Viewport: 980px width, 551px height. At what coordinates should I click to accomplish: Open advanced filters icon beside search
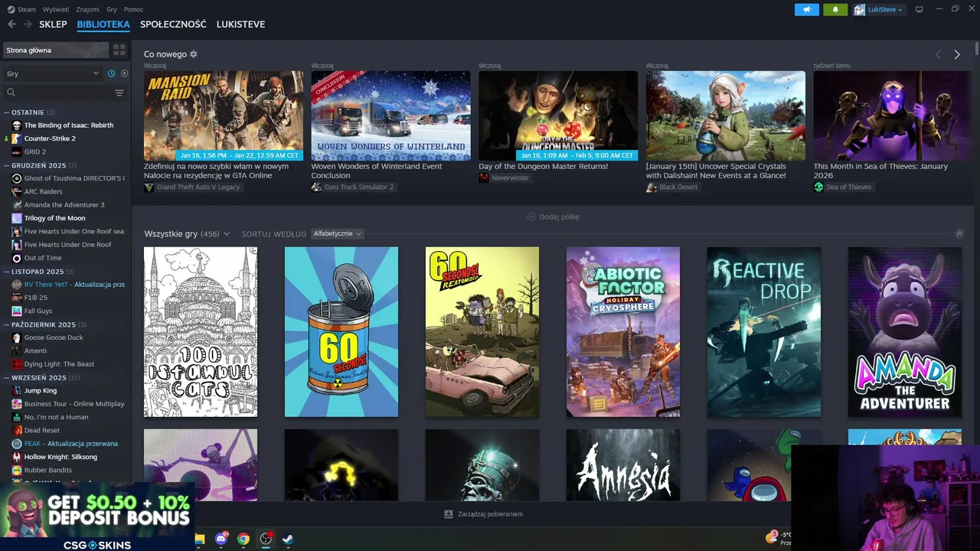tap(119, 93)
